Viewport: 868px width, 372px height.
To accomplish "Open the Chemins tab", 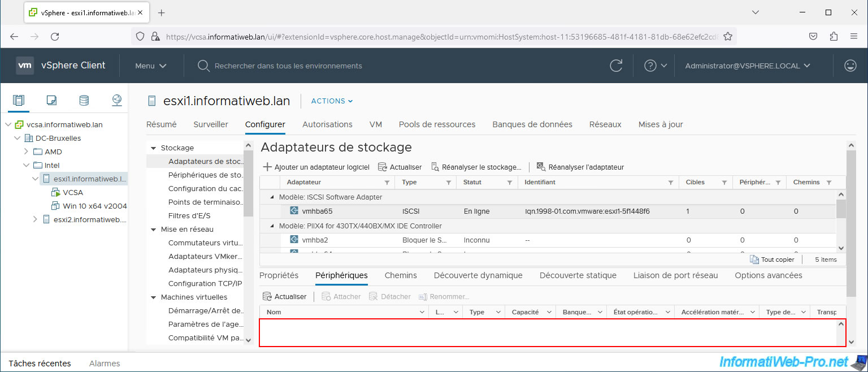I will point(401,275).
